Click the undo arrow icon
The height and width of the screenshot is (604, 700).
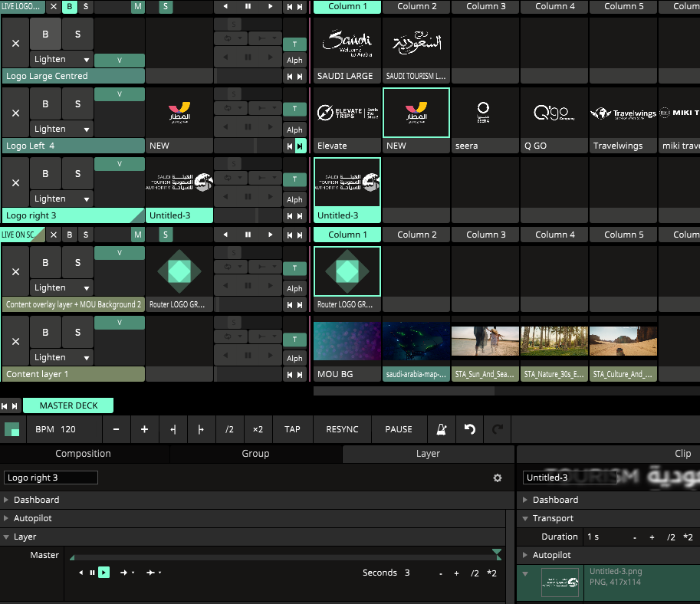(x=470, y=429)
